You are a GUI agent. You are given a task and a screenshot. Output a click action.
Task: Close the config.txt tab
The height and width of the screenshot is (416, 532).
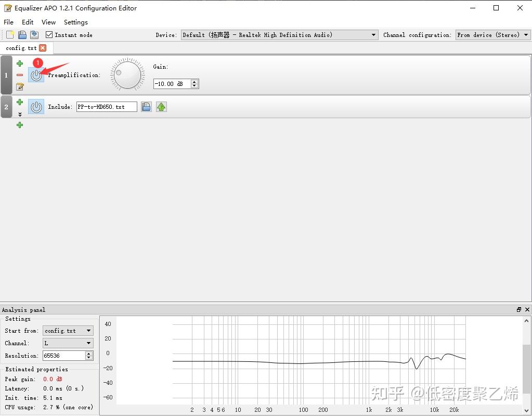click(x=43, y=47)
